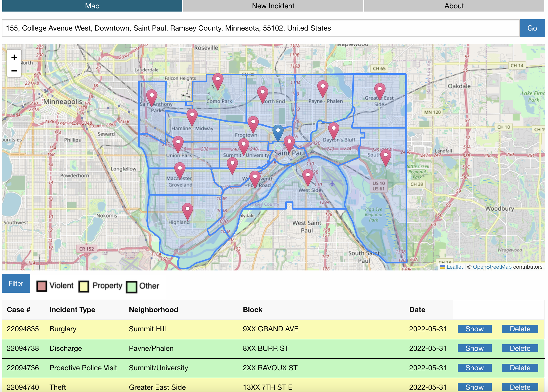This screenshot has height=392, width=548.
Task: Click the address search input field
Action: coord(261,28)
